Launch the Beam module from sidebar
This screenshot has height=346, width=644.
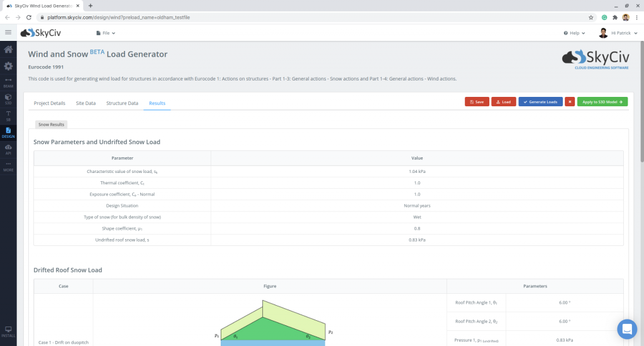8,82
